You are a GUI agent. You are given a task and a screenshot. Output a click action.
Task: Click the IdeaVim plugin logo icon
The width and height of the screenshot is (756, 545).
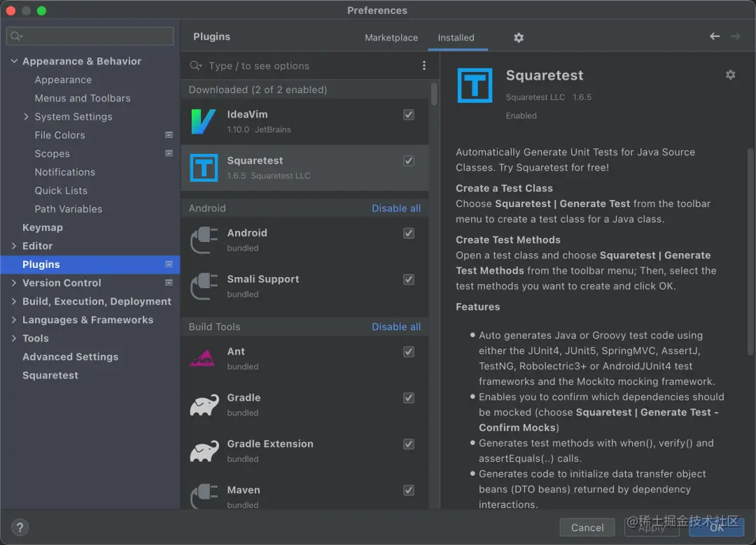click(x=204, y=122)
